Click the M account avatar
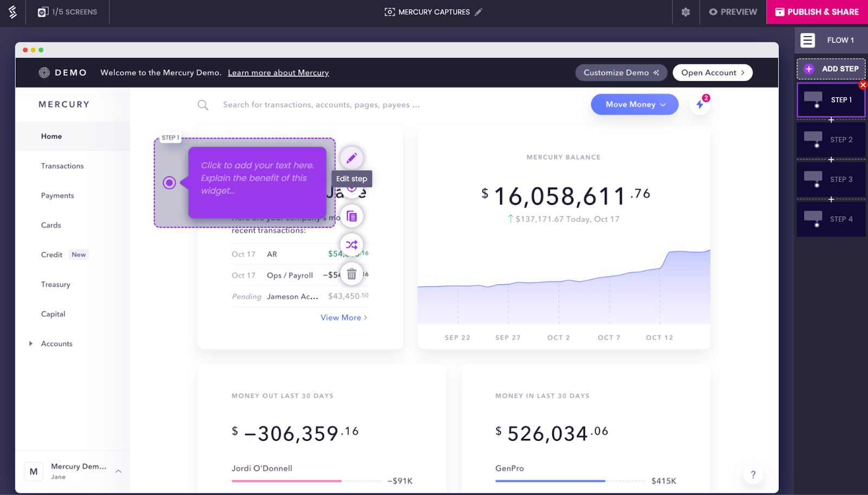 point(34,472)
